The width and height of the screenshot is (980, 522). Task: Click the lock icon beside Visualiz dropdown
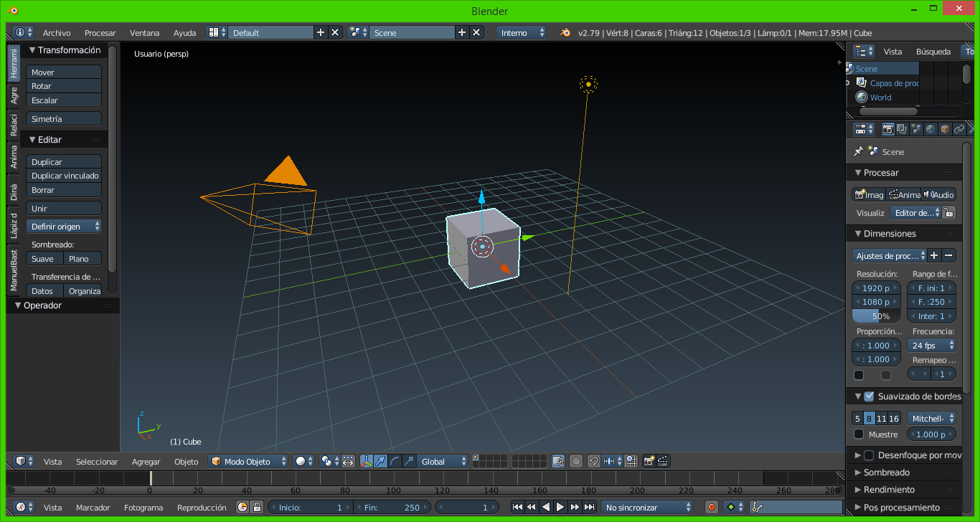[948, 213]
